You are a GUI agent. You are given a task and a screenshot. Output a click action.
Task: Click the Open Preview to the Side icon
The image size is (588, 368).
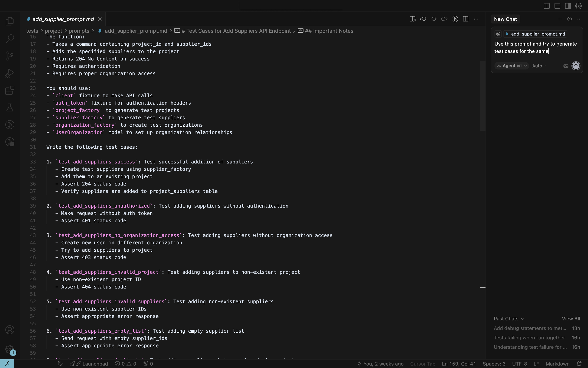[412, 19]
